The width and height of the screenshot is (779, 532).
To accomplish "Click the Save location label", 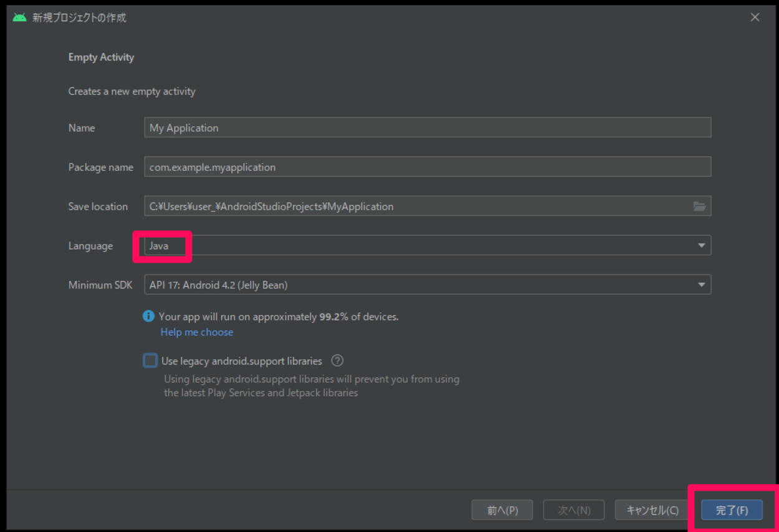I will [x=98, y=206].
